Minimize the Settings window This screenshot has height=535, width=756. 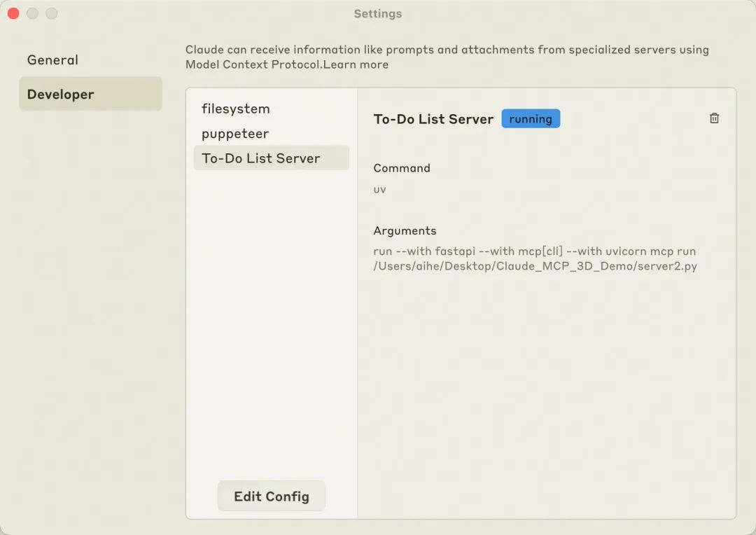(32, 13)
